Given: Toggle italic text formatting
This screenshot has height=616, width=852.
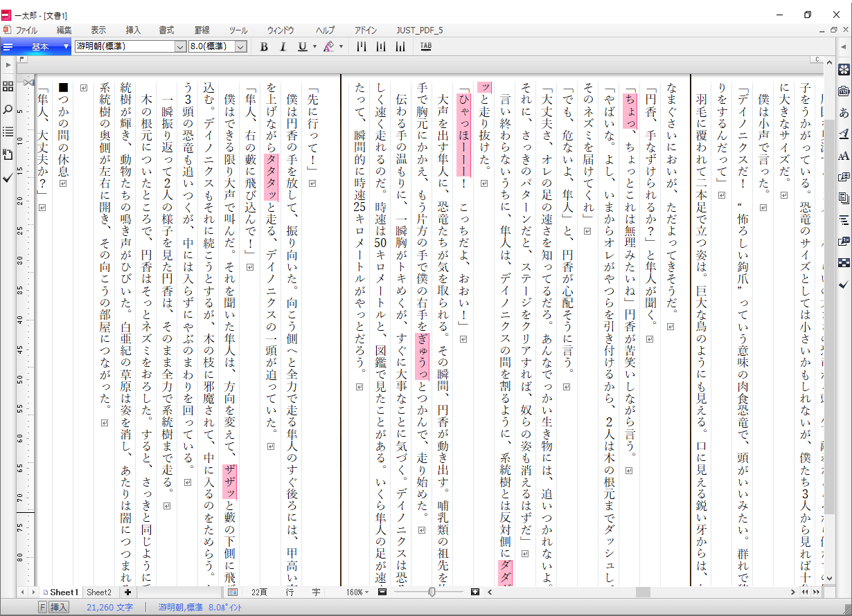Looking at the screenshot, I should coord(283,47).
